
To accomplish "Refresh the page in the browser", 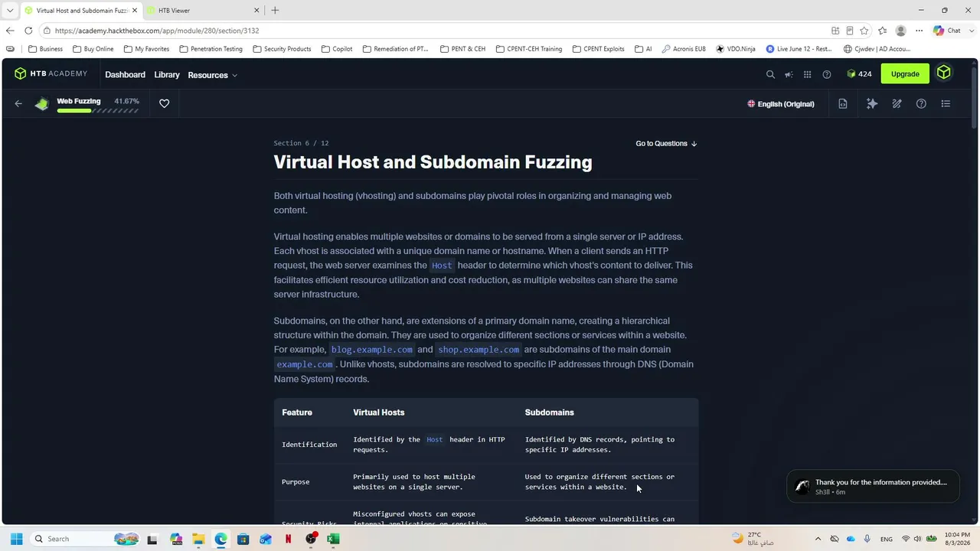I will 28,31.
